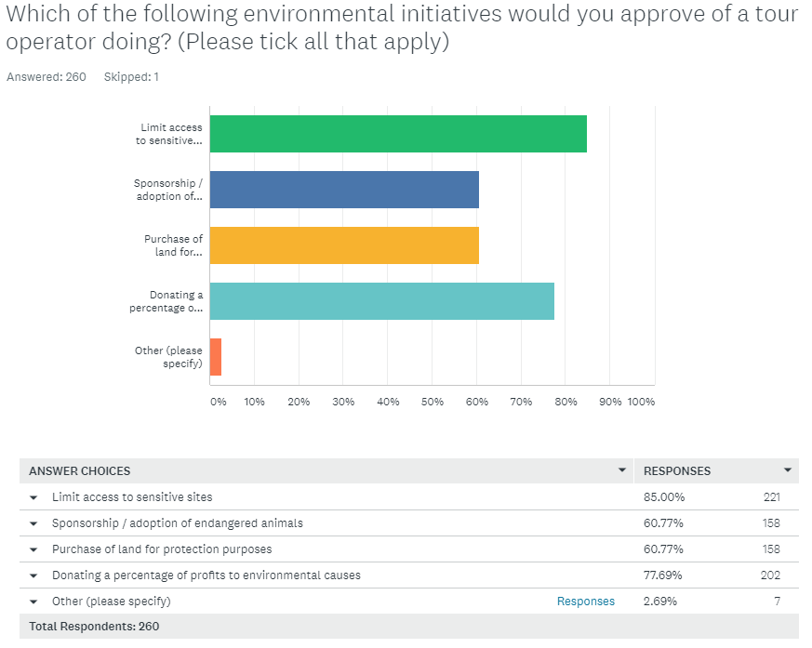Expand the 'Other (please specify)' row arrow
The image size is (812, 648).
coord(33,601)
